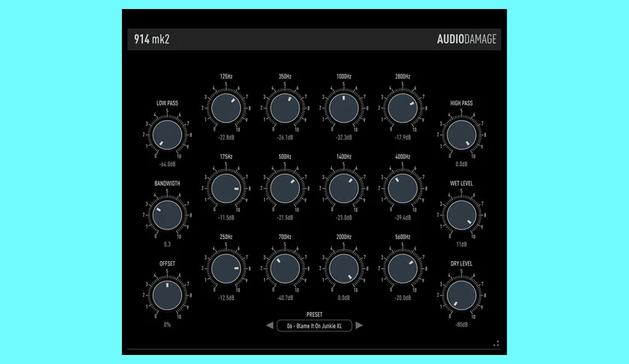The image size is (629, 364).
Task: Click the Offset knob
Action: pyautogui.click(x=167, y=296)
